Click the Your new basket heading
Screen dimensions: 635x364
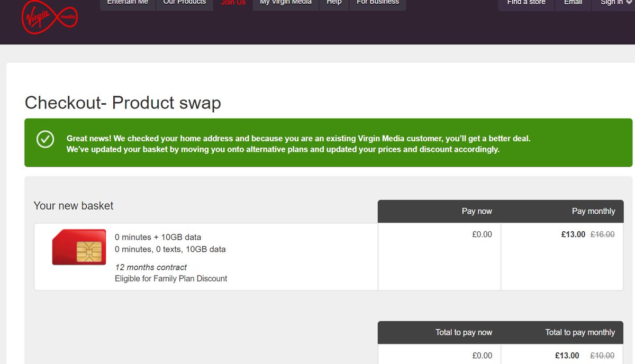[74, 206]
